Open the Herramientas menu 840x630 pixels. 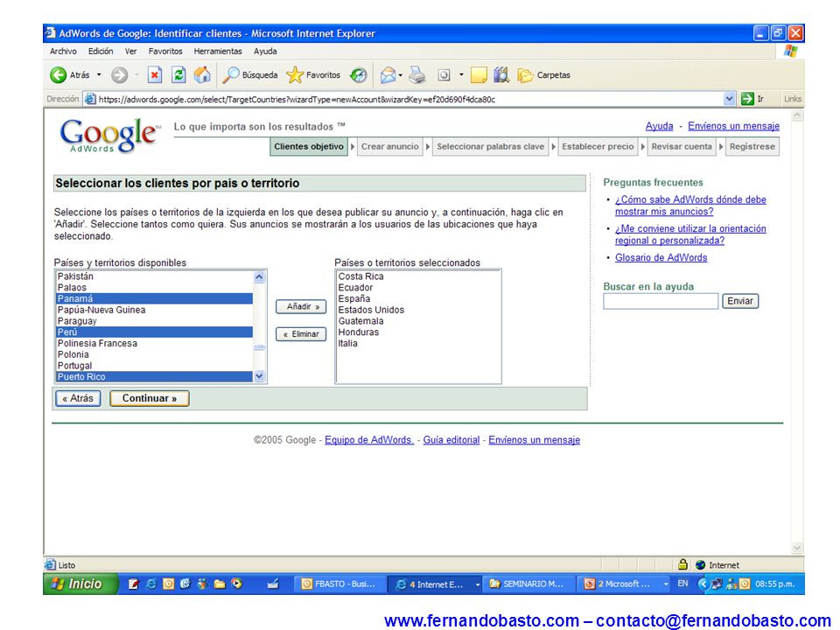click(218, 52)
